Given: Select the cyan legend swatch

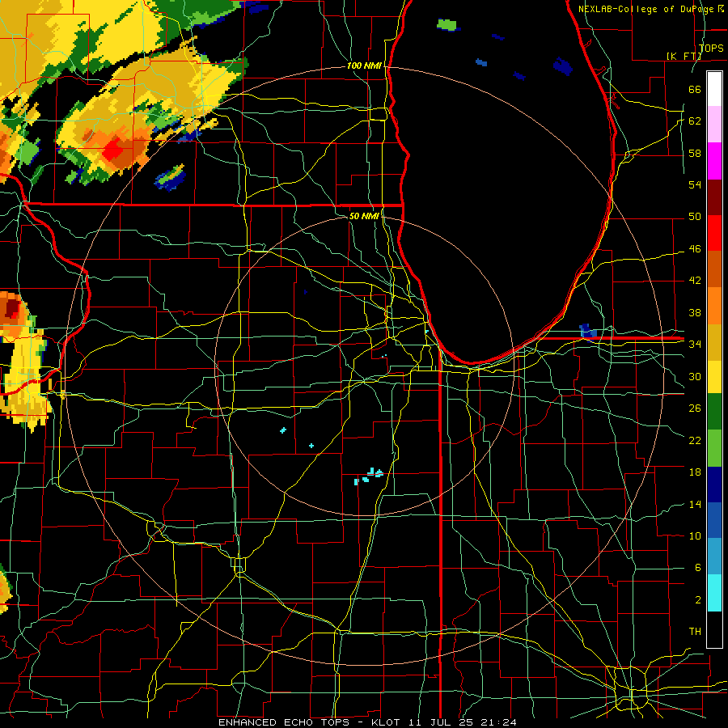Looking at the screenshot, I should tap(714, 593).
